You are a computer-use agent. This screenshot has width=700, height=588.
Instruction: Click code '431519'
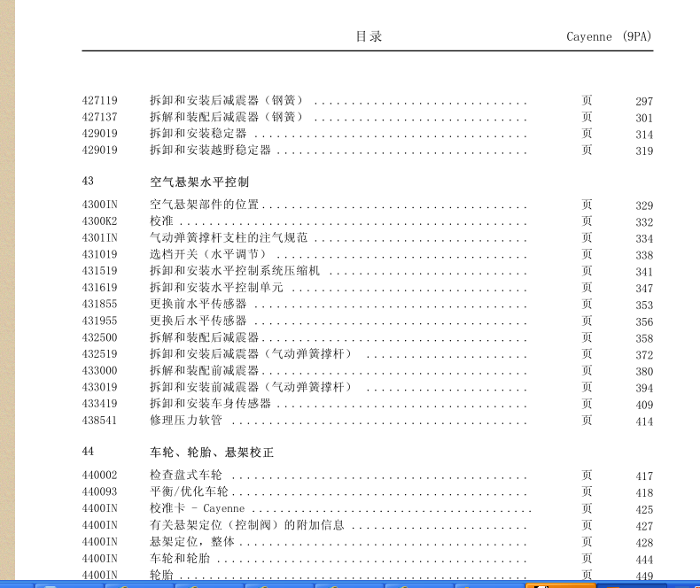[99, 271]
